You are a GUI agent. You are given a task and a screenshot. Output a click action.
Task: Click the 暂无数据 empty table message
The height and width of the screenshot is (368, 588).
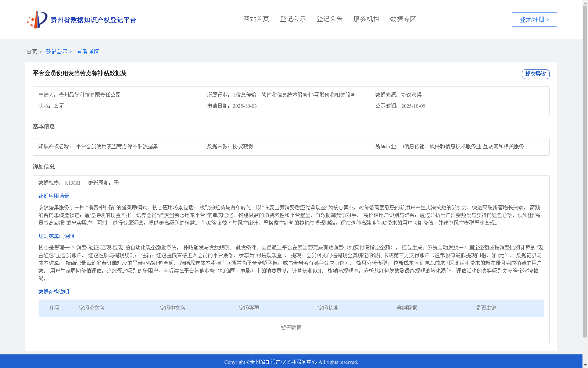[x=291, y=328]
